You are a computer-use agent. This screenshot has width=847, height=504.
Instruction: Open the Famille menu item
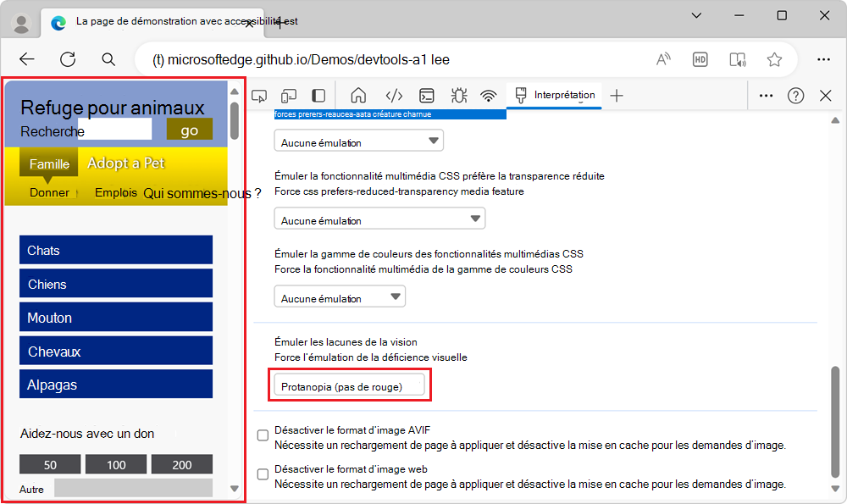pos(48,163)
